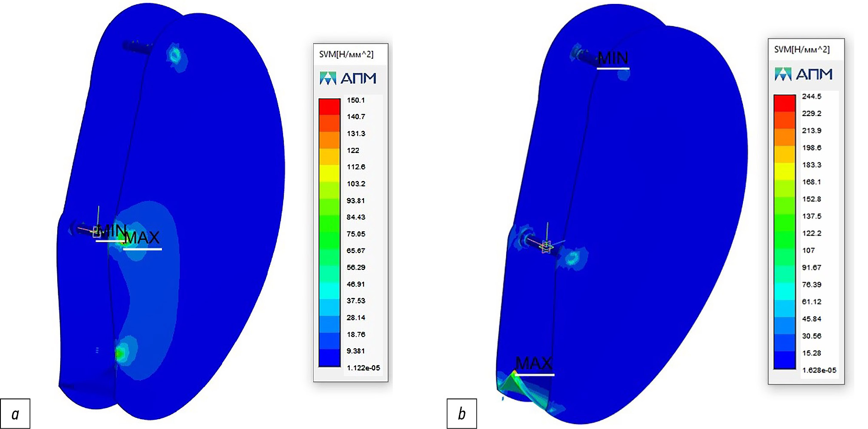Click the 75.05 value in the left legend

[356, 234]
